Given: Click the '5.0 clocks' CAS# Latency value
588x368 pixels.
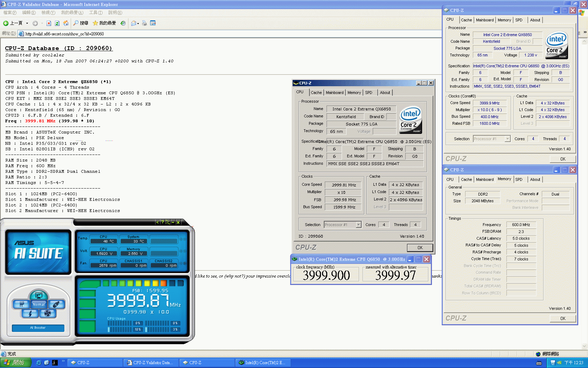Looking at the screenshot, I should coord(521,238).
